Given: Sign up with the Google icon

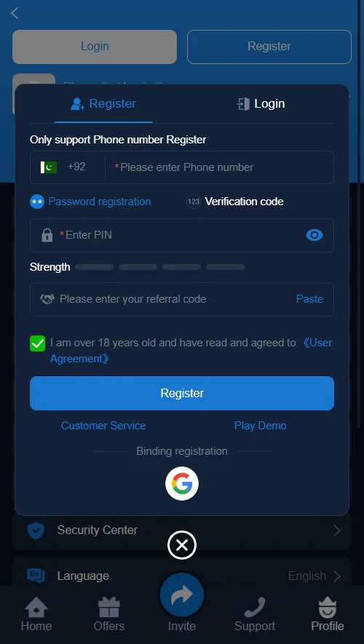Looking at the screenshot, I should pos(181,483).
